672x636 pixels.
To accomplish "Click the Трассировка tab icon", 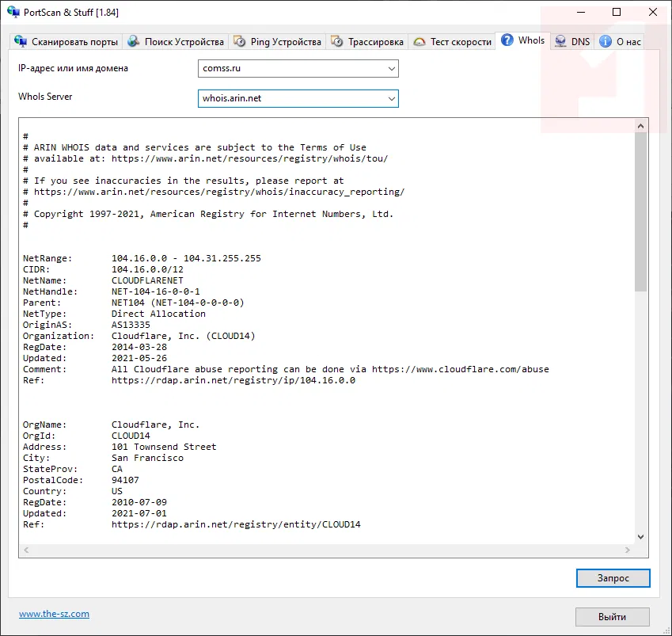I will 337,41.
